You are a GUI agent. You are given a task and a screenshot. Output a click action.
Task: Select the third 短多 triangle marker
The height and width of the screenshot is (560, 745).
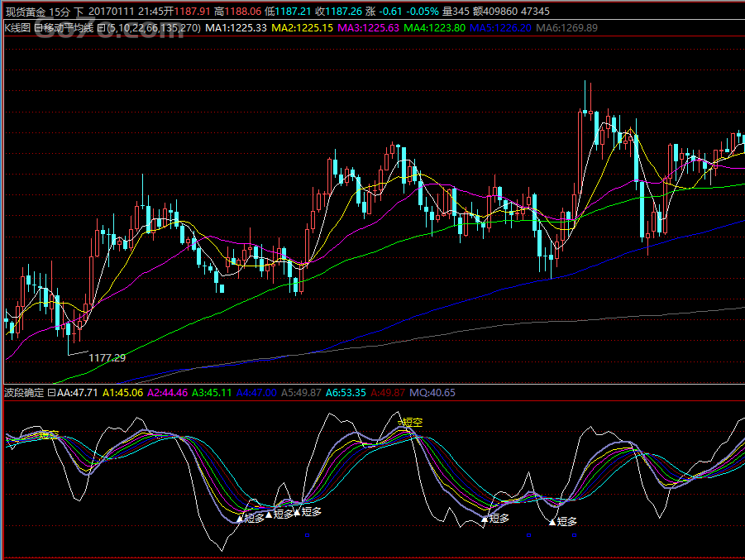(x=298, y=512)
